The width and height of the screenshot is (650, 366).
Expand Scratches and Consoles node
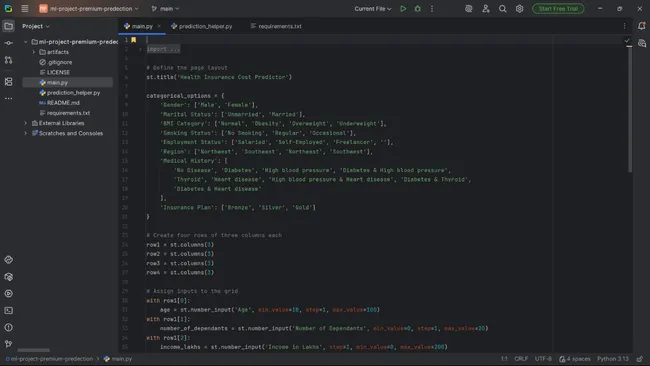tap(26, 133)
